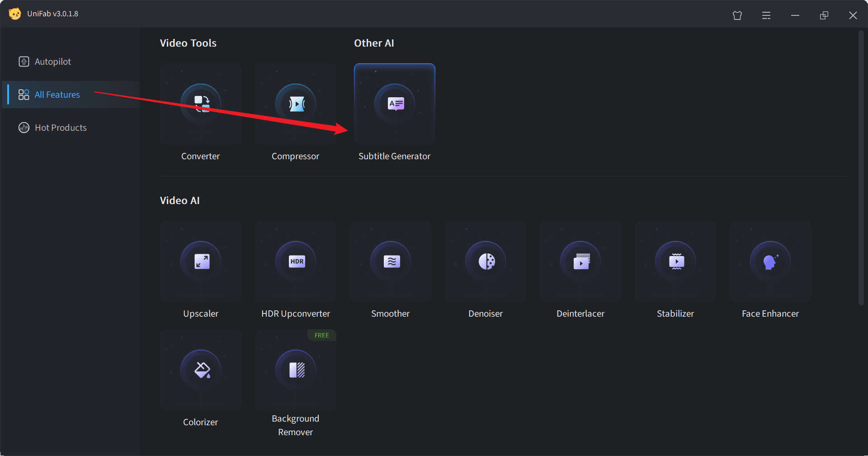This screenshot has width=868, height=456.
Task: Open the Compressor tool
Action: point(295,104)
